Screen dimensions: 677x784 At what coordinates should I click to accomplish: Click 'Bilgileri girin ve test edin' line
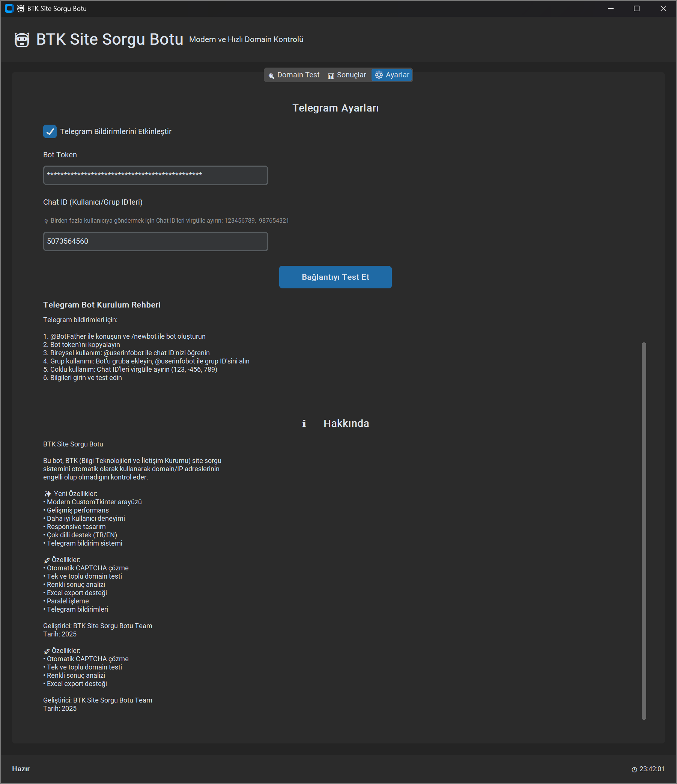83,378
